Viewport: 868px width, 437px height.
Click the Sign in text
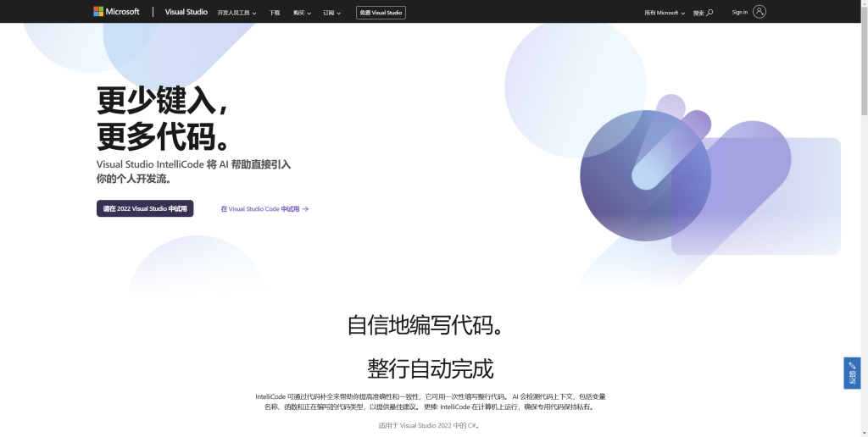tap(739, 12)
